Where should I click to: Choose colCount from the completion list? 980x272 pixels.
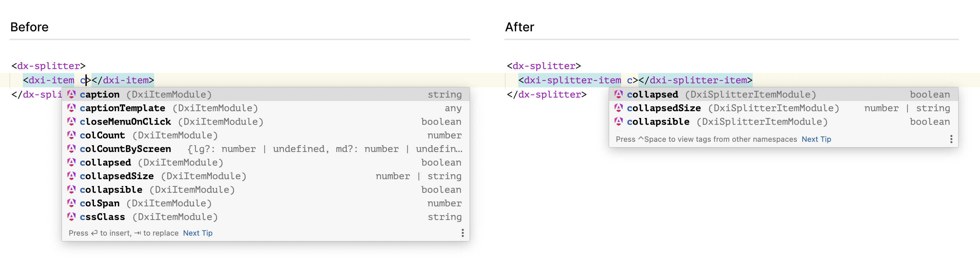click(265, 135)
